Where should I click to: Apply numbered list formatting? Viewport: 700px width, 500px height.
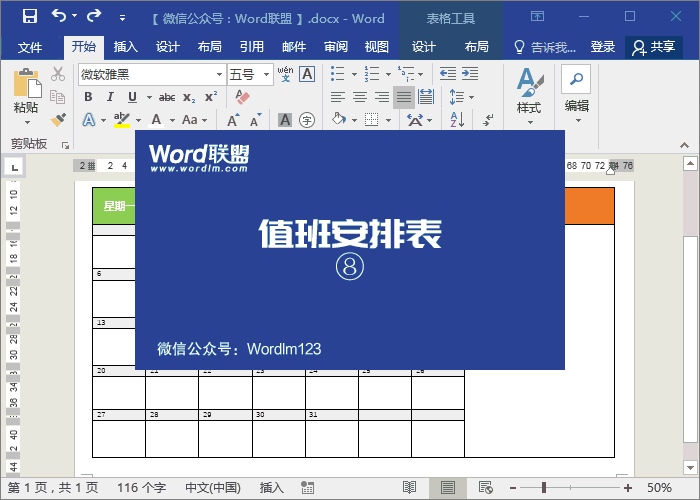[x=371, y=74]
